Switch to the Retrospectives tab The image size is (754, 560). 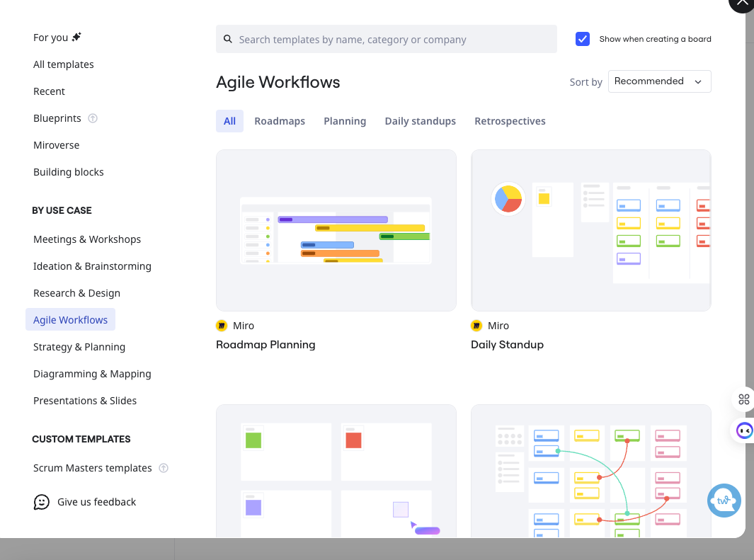[x=510, y=120]
